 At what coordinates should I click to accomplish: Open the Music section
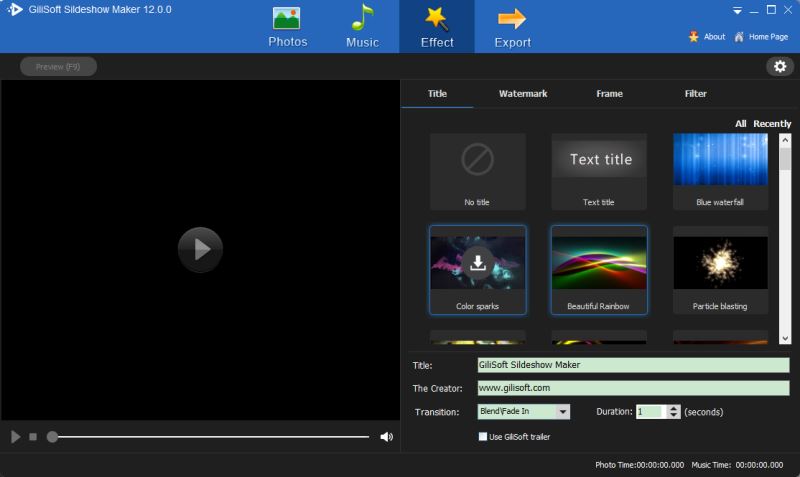(x=362, y=27)
